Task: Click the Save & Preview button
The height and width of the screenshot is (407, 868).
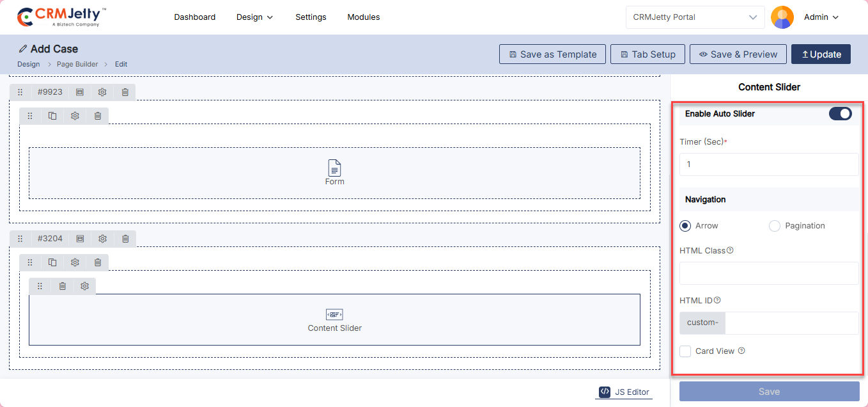Action: [738, 54]
